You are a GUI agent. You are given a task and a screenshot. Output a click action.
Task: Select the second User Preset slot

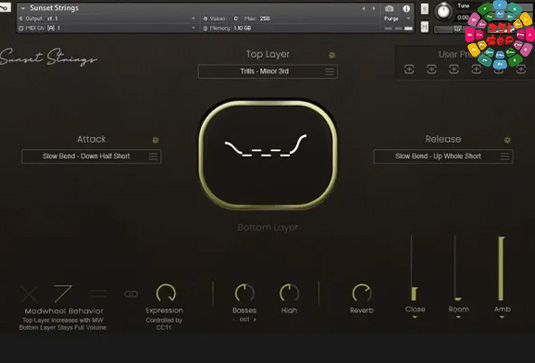click(432, 69)
